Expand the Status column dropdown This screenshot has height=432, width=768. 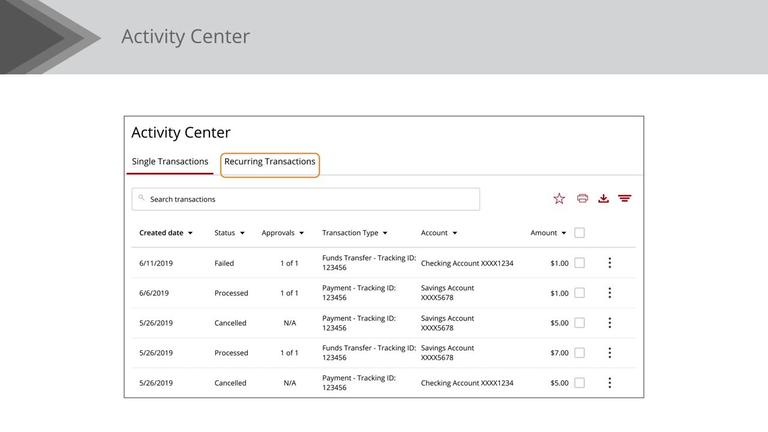242,233
